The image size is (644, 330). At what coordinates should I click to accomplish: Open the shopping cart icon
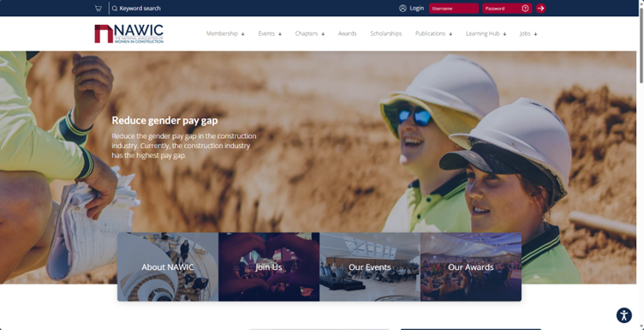click(98, 9)
